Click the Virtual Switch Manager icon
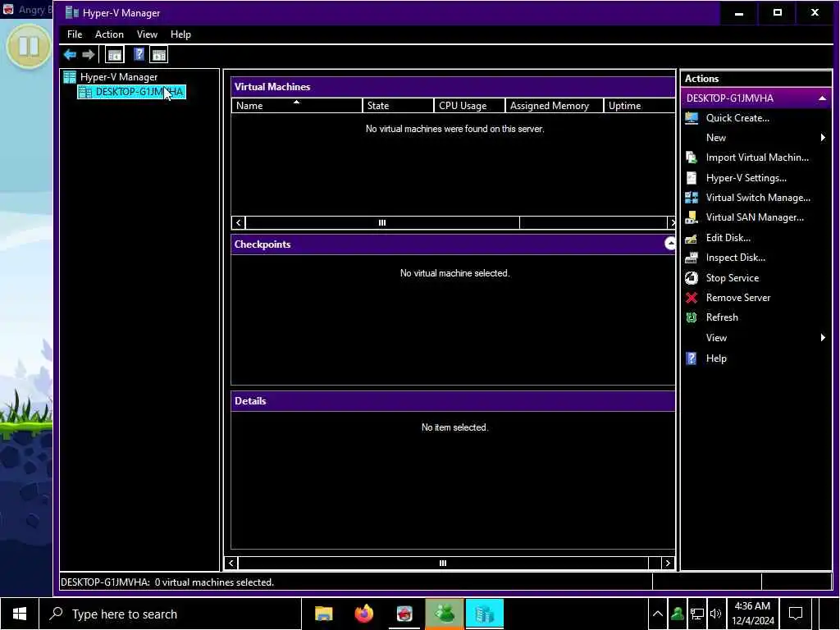 tap(692, 198)
